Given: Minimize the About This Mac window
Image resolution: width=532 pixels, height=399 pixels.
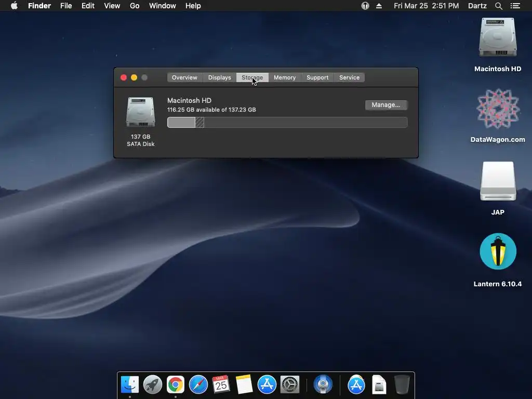Looking at the screenshot, I should 134,77.
